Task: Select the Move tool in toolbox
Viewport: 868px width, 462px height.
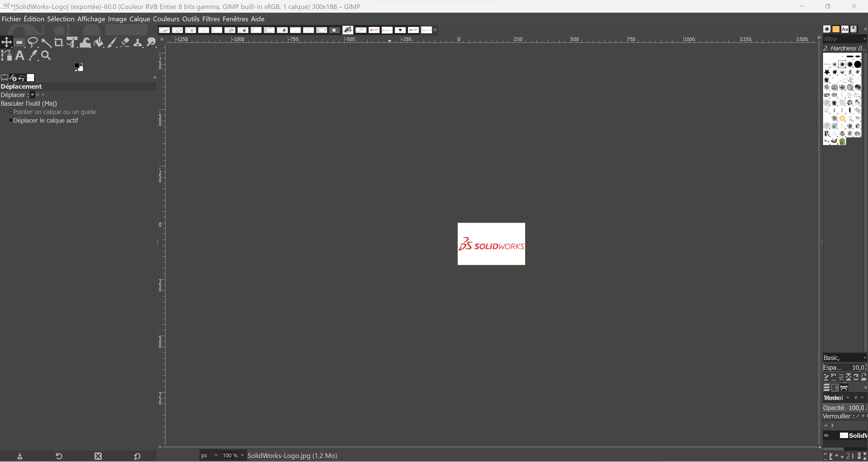Action: (6, 43)
